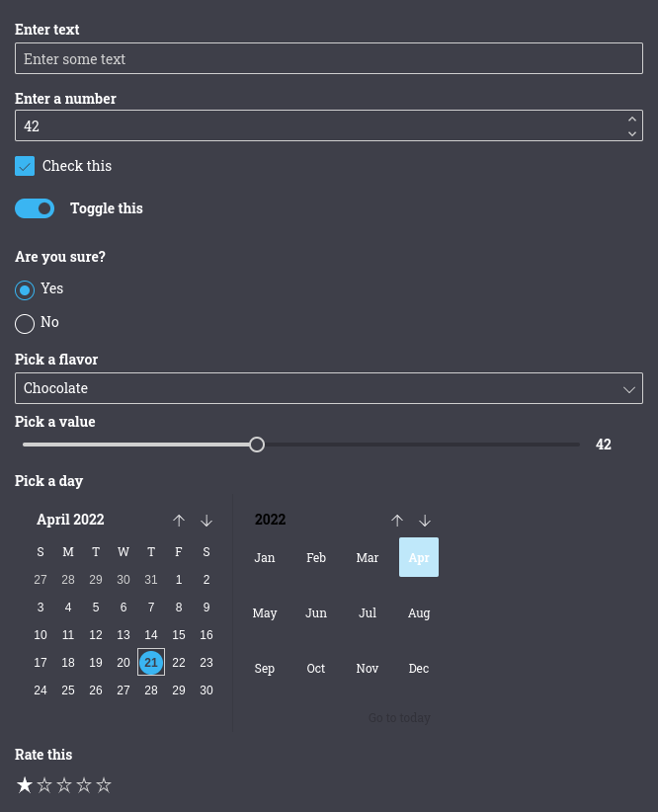Image resolution: width=658 pixels, height=812 pixels.
Task: Open the 'Pick a flavor' dropdown
Action: [329, 388]
